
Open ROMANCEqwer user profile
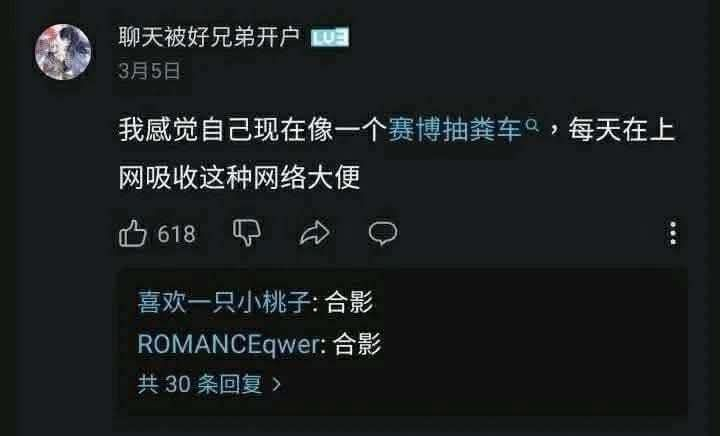click(x=228, y=344)
